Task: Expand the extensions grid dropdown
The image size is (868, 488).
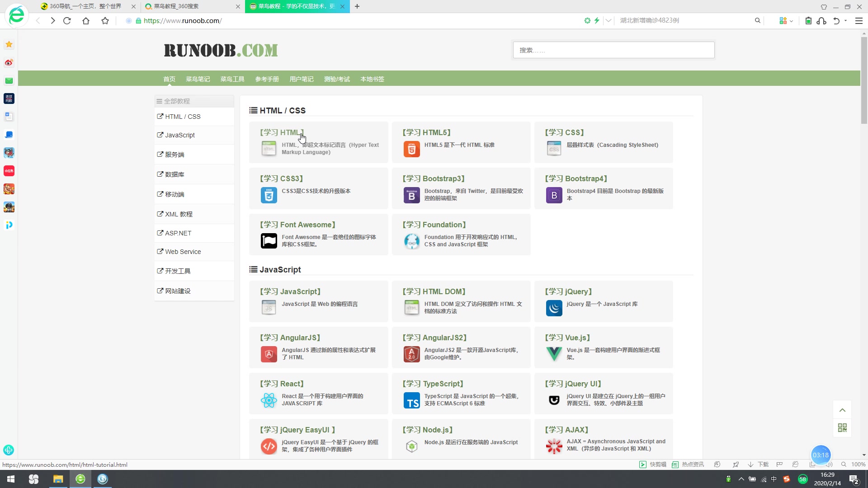Action: click(x=792, y=21)
